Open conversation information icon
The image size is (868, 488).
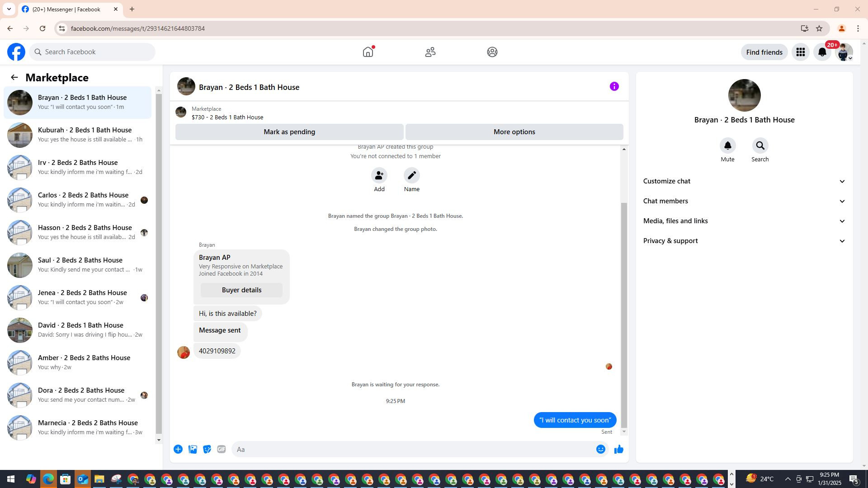(x=614, y=86)
